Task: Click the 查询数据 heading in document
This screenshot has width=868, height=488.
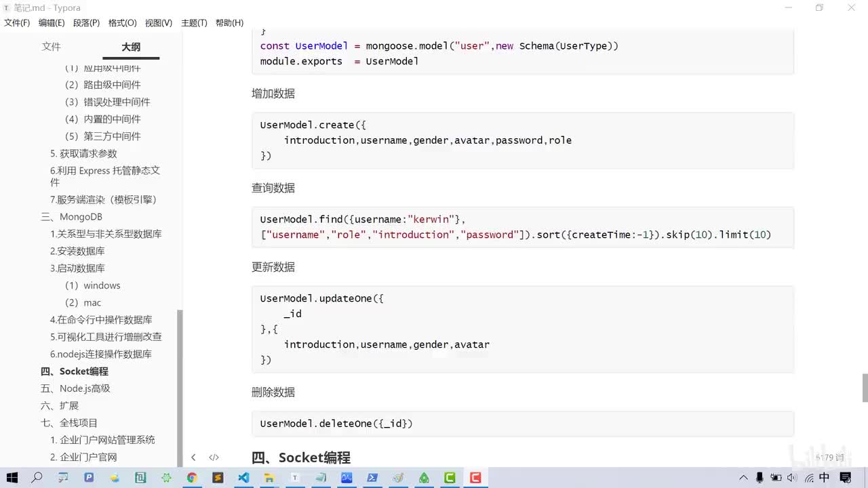Action: pyautogui.click(x=273, y=188)
